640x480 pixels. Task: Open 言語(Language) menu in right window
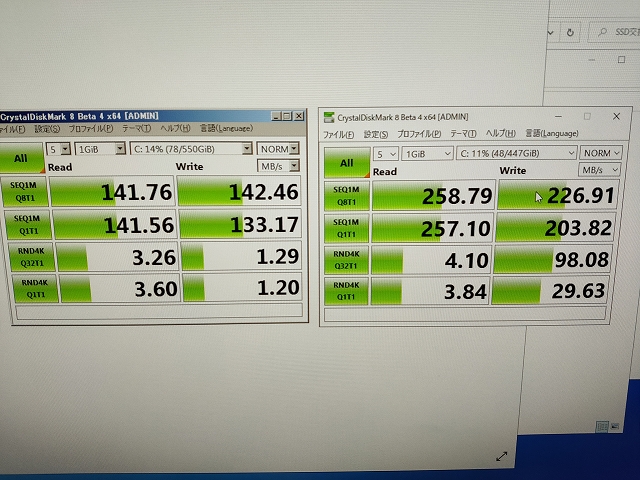[x=551, y=133]
